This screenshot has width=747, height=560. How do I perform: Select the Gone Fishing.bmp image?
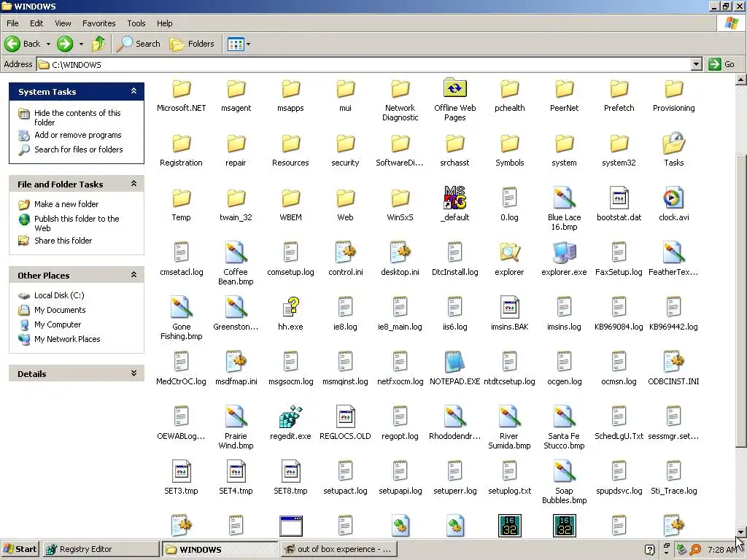pos(181,307)
